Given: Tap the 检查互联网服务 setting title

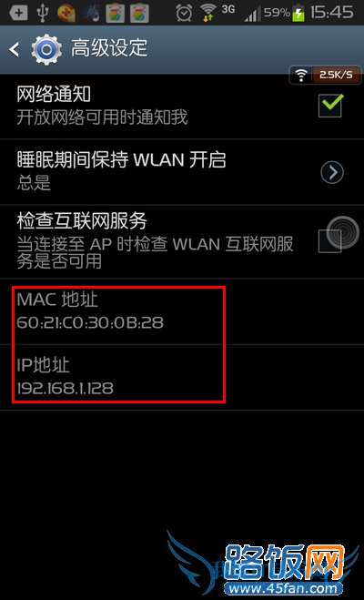Looking at the screenshot, I should click(x=82, y=221).
